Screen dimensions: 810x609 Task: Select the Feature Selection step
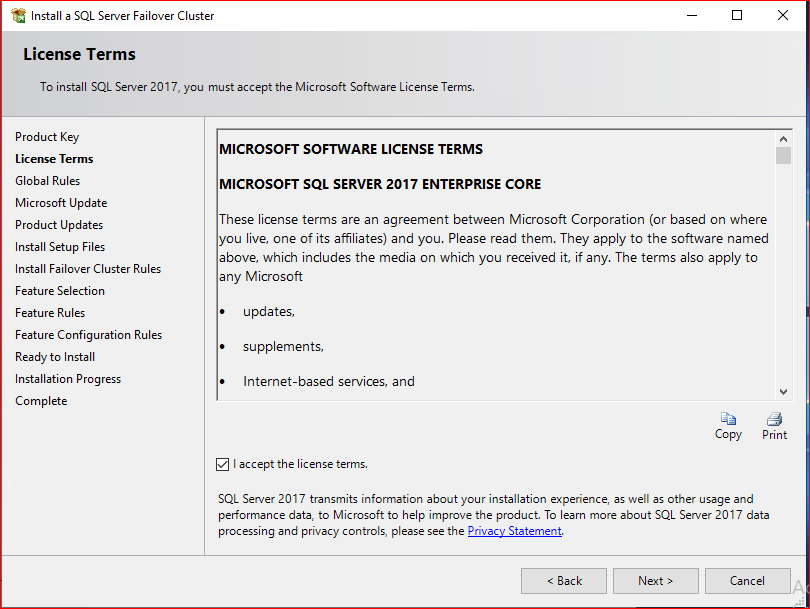60,291
